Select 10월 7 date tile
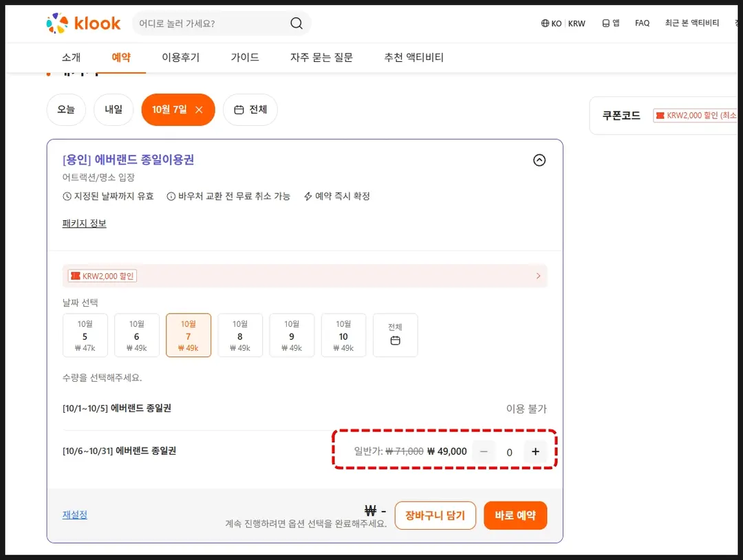Screen dimensions: 743x560 pyautogui.click(x=189, y=335)
